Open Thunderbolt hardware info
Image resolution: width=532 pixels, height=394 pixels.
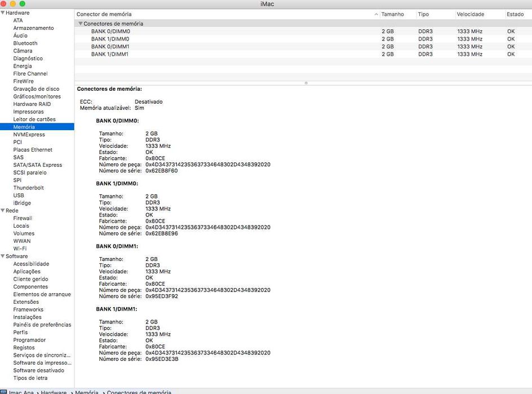[x=29, y=188]
